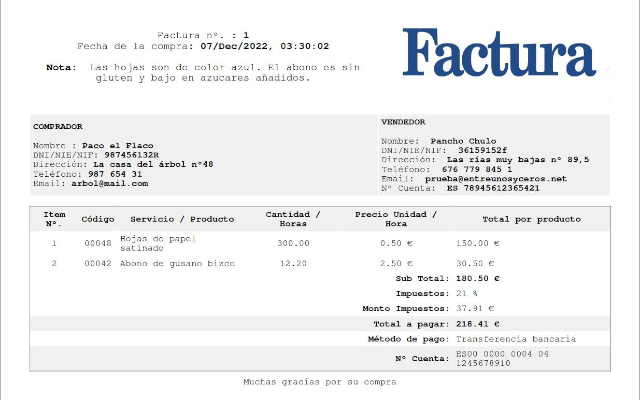Click the 'Servicio / Producto' column header

click(182, 219)
